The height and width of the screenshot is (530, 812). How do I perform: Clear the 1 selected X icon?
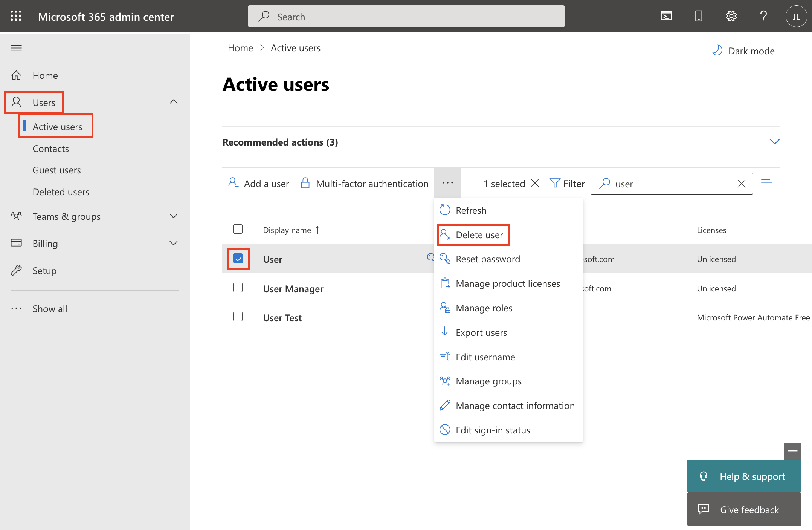[535, 183]
